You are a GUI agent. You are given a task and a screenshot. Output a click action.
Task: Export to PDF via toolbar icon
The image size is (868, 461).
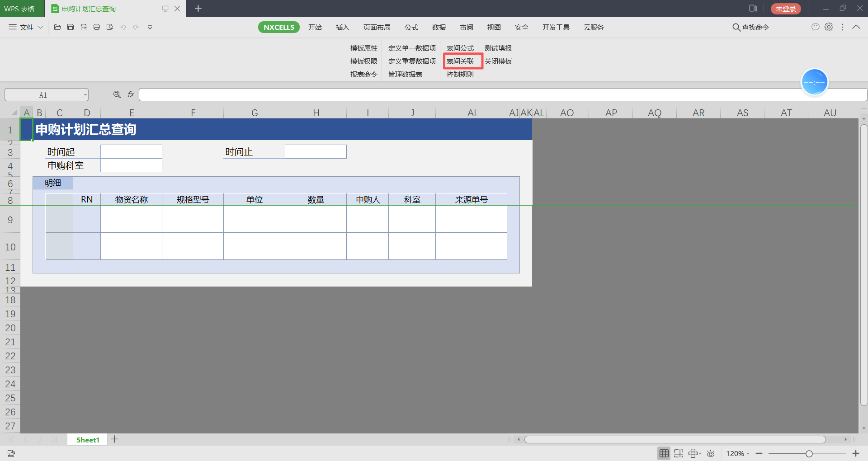click(84, 27)
